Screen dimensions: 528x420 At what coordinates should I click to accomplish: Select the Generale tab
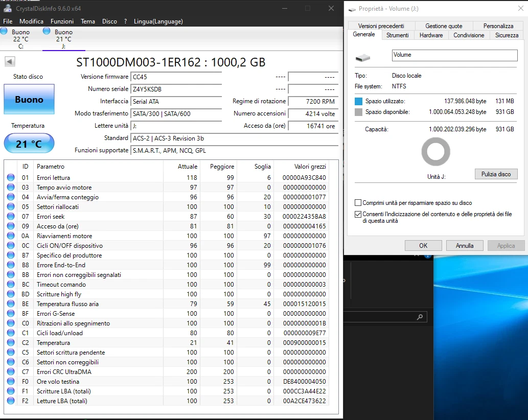(x=364, y=34)
